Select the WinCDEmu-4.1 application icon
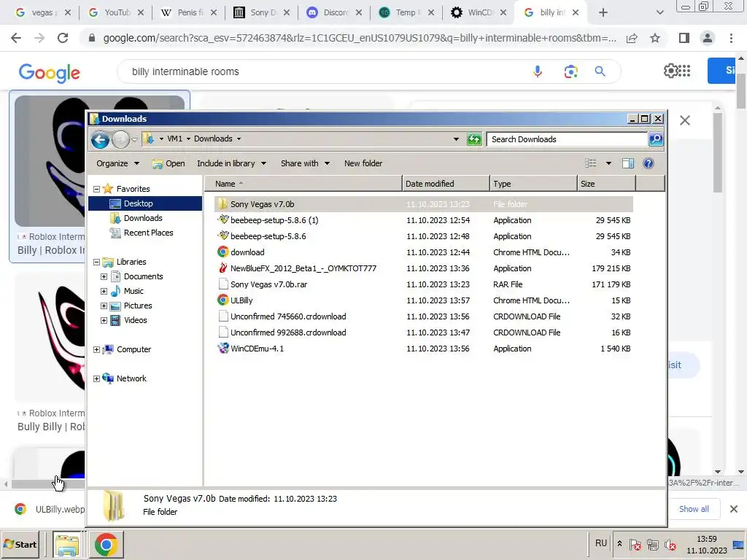Viewport: 747px width, 560px height. click(x=222, y=348)
